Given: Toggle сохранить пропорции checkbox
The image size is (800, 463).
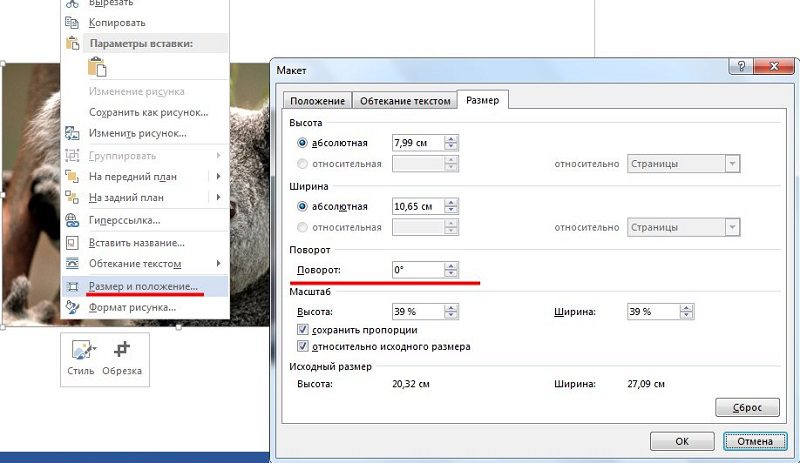Looking at the screenshot, I should point(303,330).
